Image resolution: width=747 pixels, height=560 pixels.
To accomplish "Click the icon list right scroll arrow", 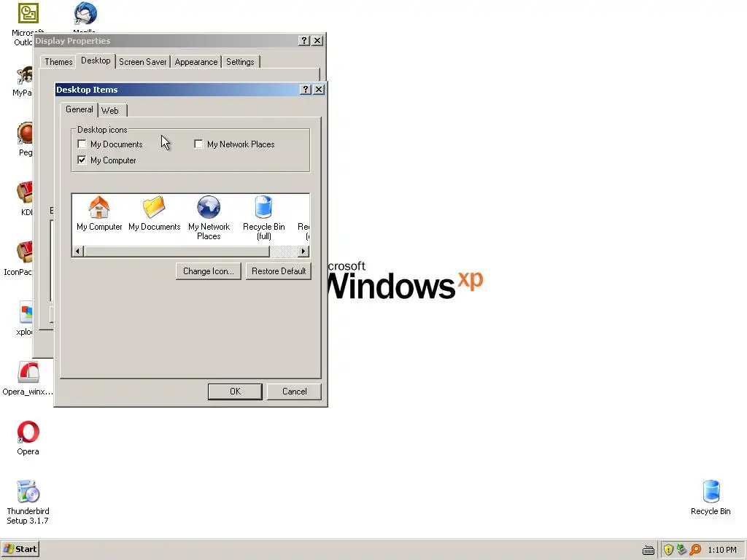I will tap(303, 251).
